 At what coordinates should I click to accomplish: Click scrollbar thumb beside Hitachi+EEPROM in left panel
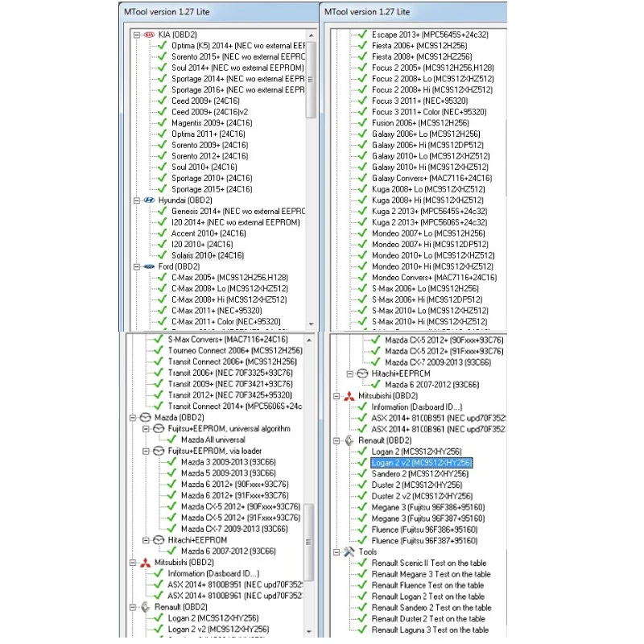point(309,542)
